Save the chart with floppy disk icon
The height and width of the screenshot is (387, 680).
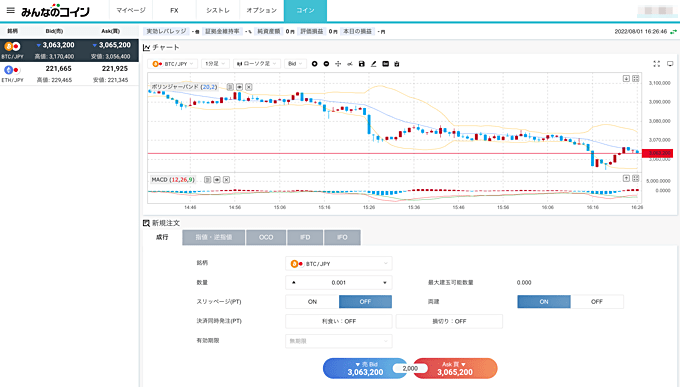(x=362, y=64)
